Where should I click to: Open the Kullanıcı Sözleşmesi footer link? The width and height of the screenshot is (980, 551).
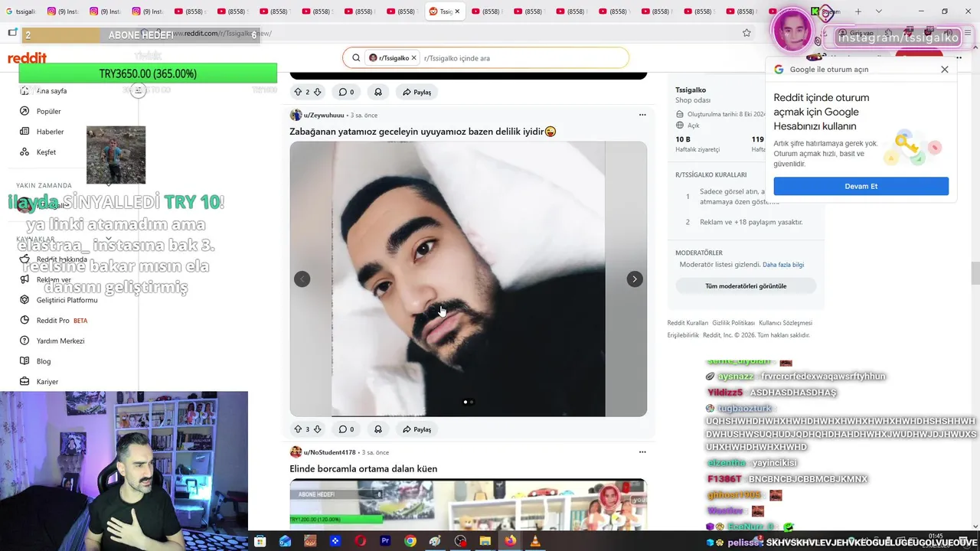point(786,323)
